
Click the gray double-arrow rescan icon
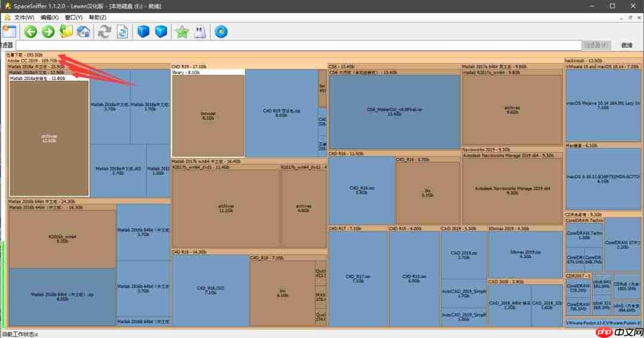coord(104,32)
